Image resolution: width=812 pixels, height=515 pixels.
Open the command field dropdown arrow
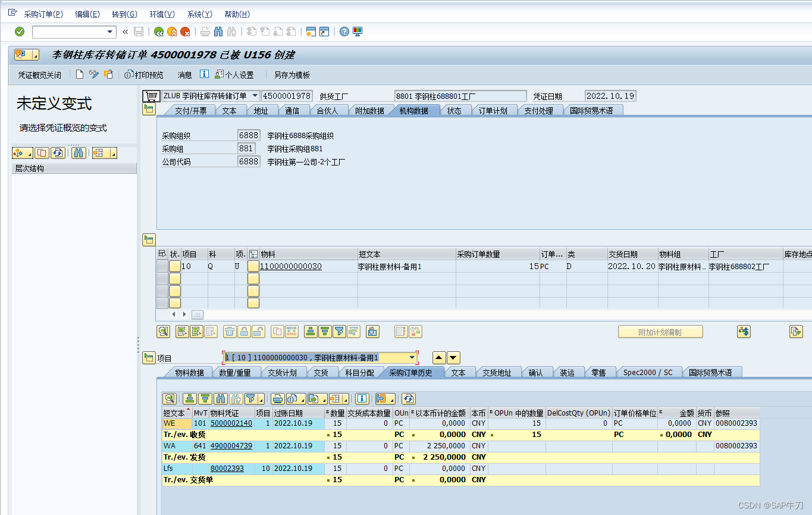coord(110,32)
